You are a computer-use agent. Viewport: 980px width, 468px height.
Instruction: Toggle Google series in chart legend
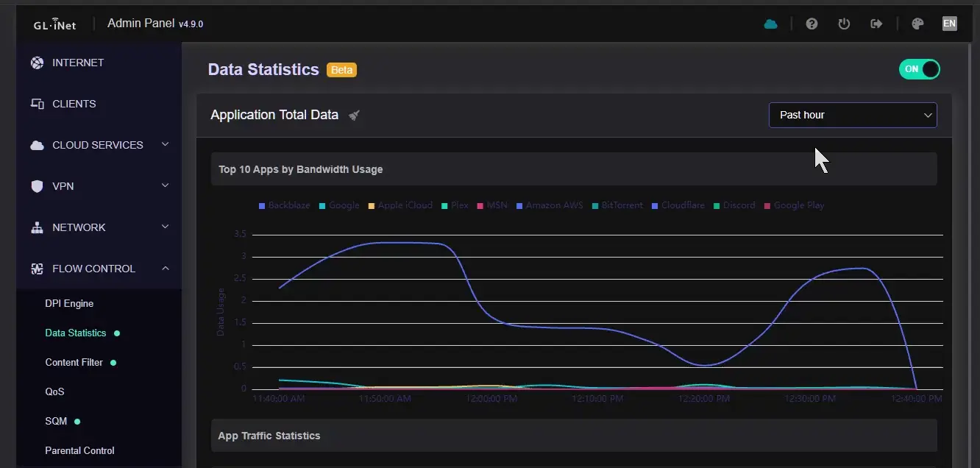[339, 205]
